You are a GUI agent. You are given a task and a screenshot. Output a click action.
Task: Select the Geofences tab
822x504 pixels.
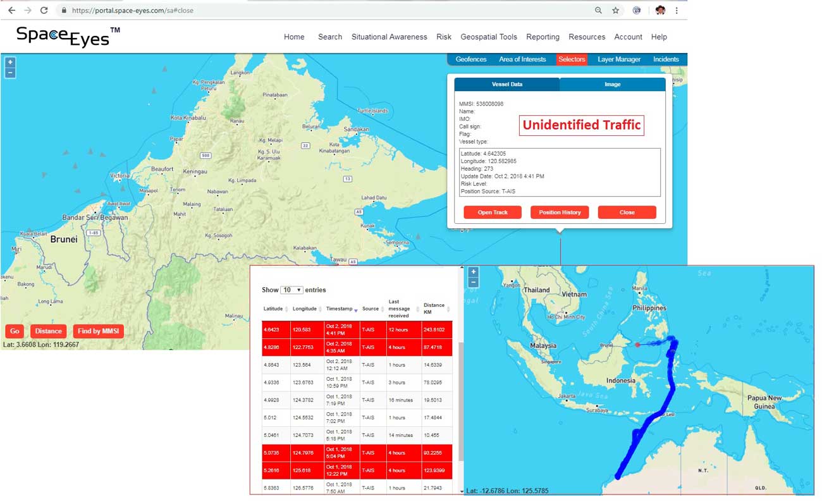tap(471, 59)
